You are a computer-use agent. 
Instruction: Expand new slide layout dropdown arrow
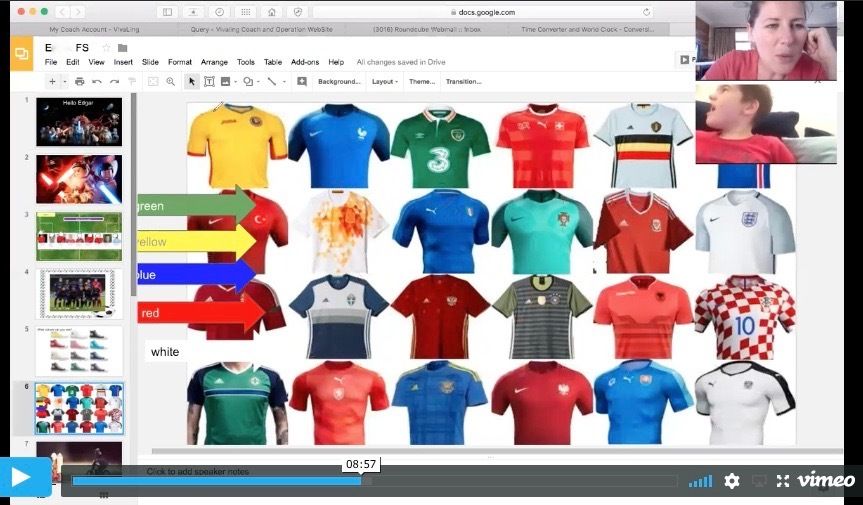64,81
